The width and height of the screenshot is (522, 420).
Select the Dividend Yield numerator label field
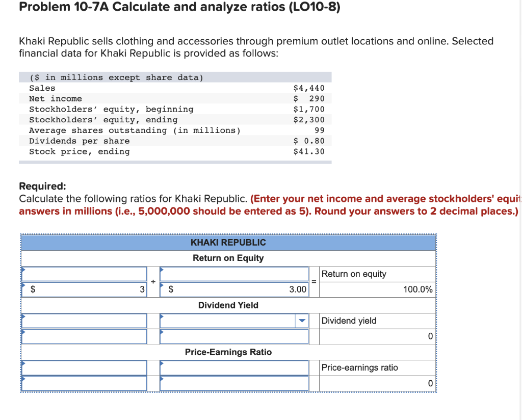click(84, 321)
